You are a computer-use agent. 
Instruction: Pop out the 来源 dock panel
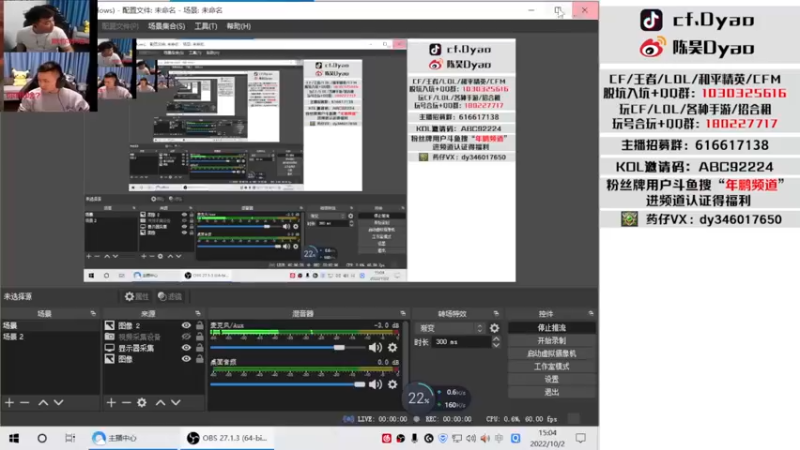[198, 313]
